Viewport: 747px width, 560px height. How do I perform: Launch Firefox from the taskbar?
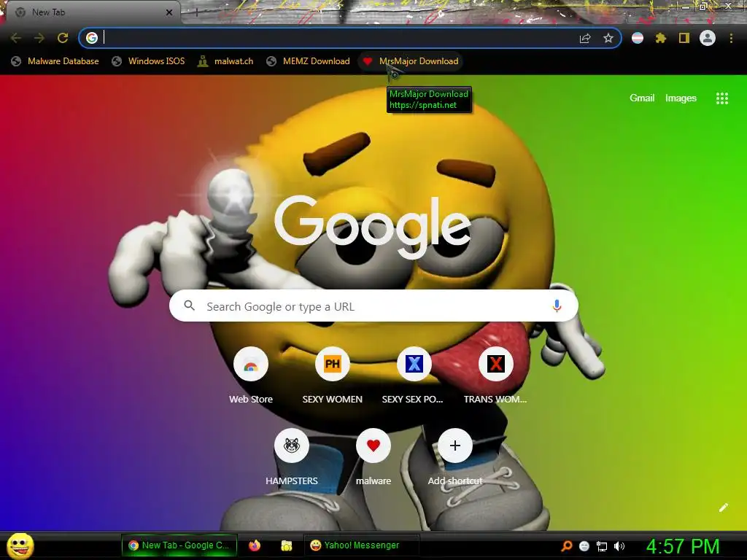pos(255,545)
